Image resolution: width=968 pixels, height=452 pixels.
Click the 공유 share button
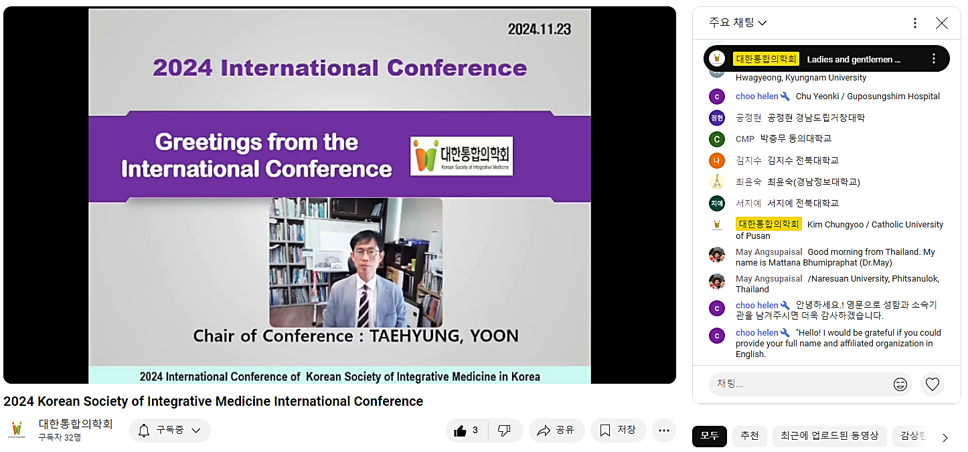tap(556, 431)
